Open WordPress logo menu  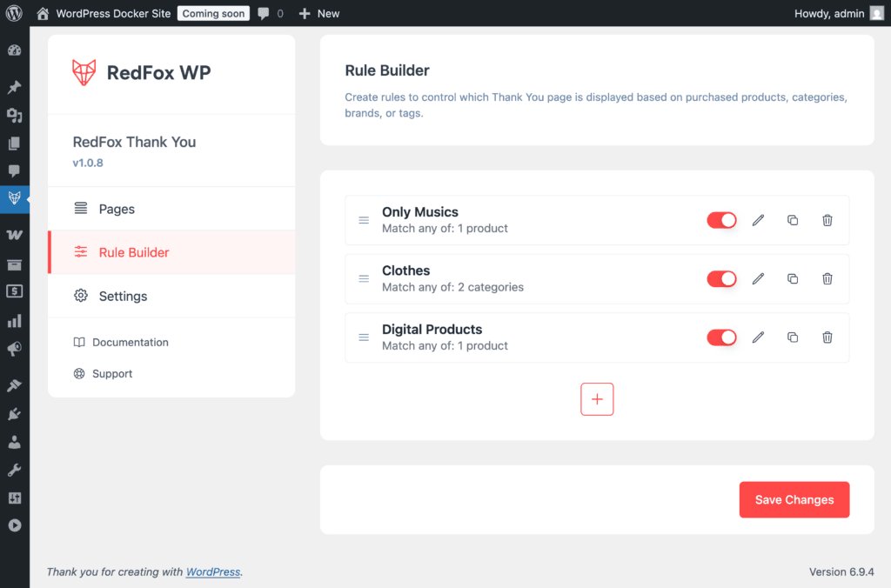(14, 13)
